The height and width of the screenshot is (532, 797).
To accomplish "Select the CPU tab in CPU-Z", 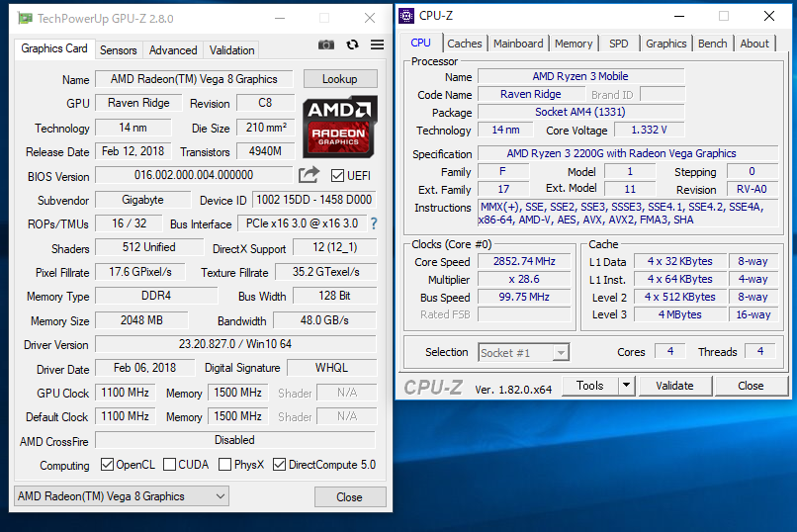I will click(x=421, y=43).
